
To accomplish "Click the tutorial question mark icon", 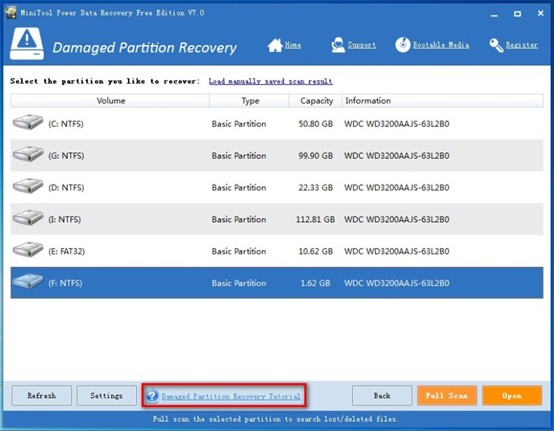I will pyautogui.click(x=152, y=396).
